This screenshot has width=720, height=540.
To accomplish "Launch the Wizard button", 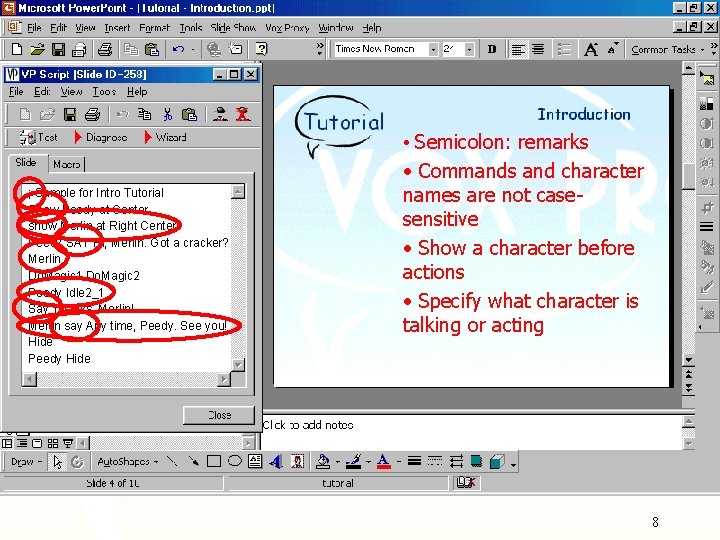I will (x=165, y=137).
